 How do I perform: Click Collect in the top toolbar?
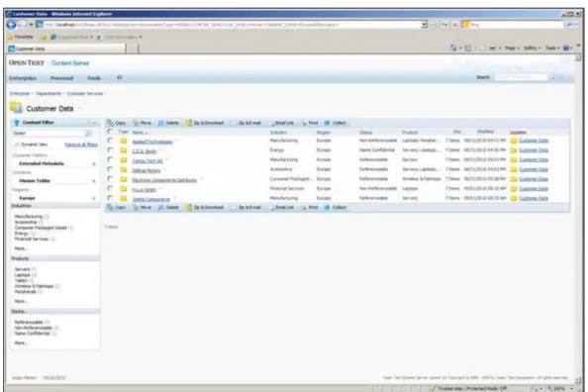coord(336,123)
